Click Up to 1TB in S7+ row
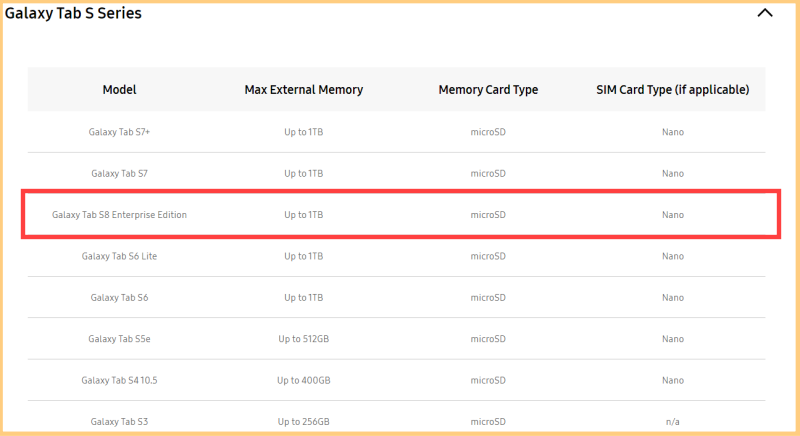This screenshot has width=800, height=436. tap(304, 132)
